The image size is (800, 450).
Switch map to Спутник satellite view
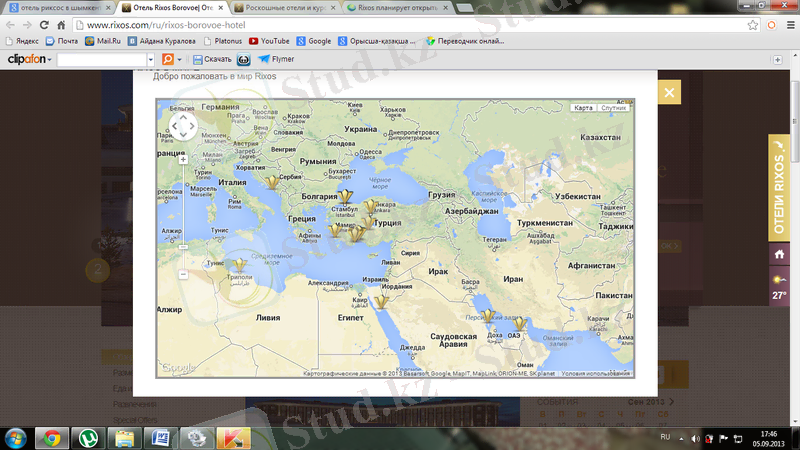(613, 108)
